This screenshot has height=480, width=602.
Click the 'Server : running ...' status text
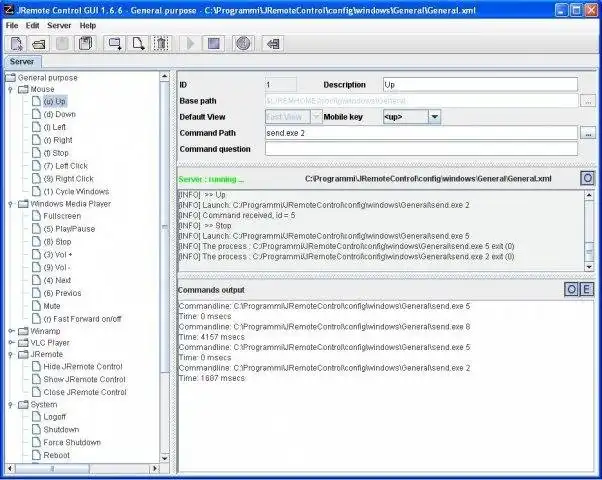click(x=211, y=179)
